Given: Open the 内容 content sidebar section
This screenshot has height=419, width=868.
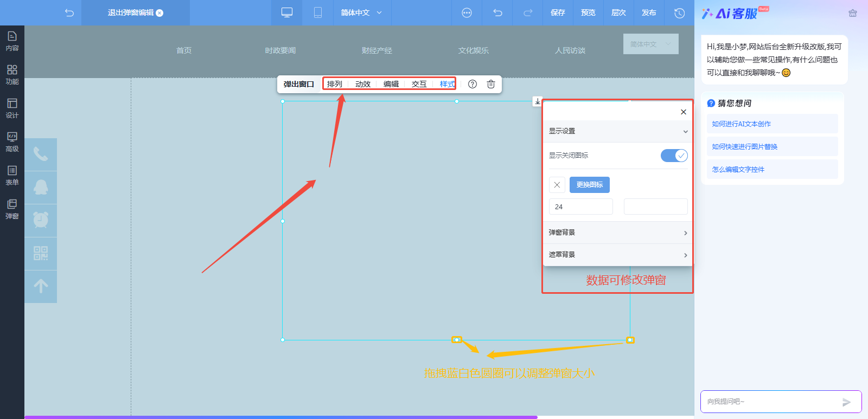Looking at the screenshot, I should tap(12, 41).
